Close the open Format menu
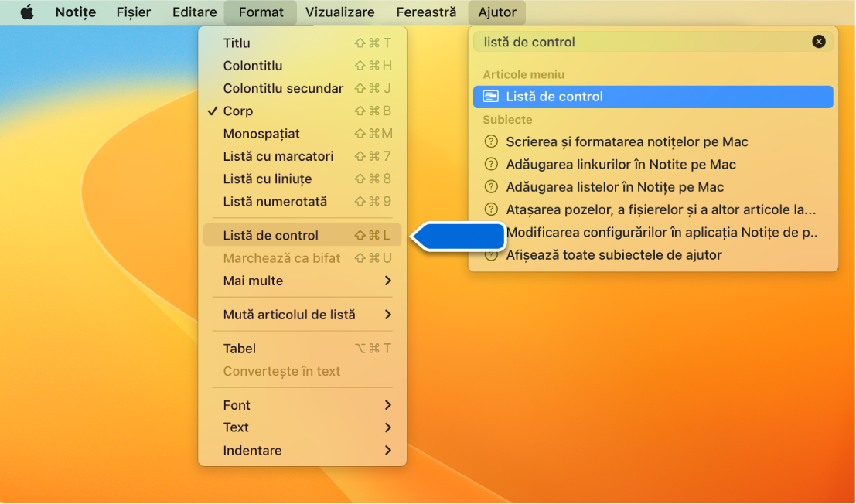 261,12
